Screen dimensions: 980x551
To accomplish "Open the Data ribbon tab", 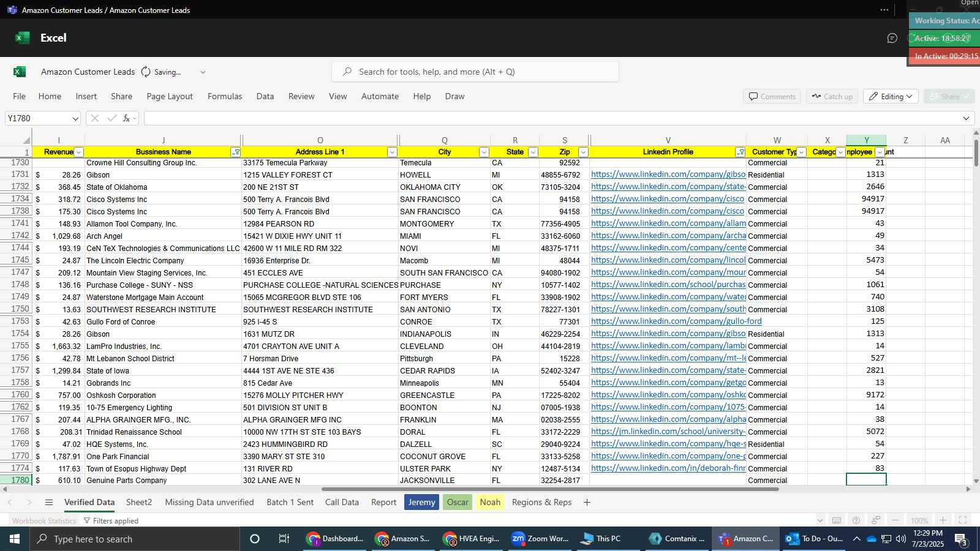I will point(265,96).
